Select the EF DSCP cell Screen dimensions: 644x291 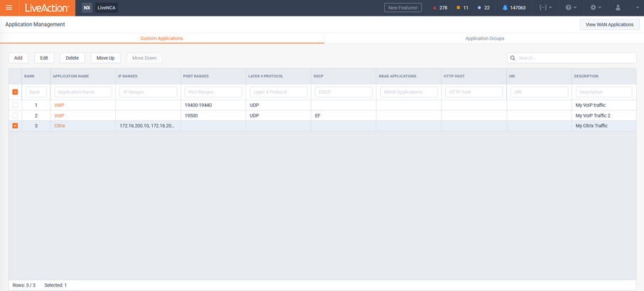pyautogui.click(x=344, y=115)
